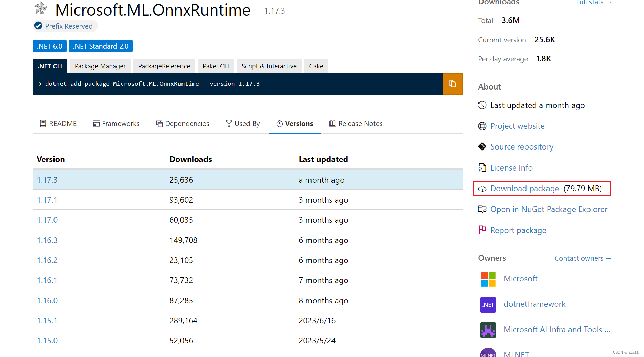This screenshot has height=357, width=644.
Task: Click the Source repository icon
Action: pos(482,146)
